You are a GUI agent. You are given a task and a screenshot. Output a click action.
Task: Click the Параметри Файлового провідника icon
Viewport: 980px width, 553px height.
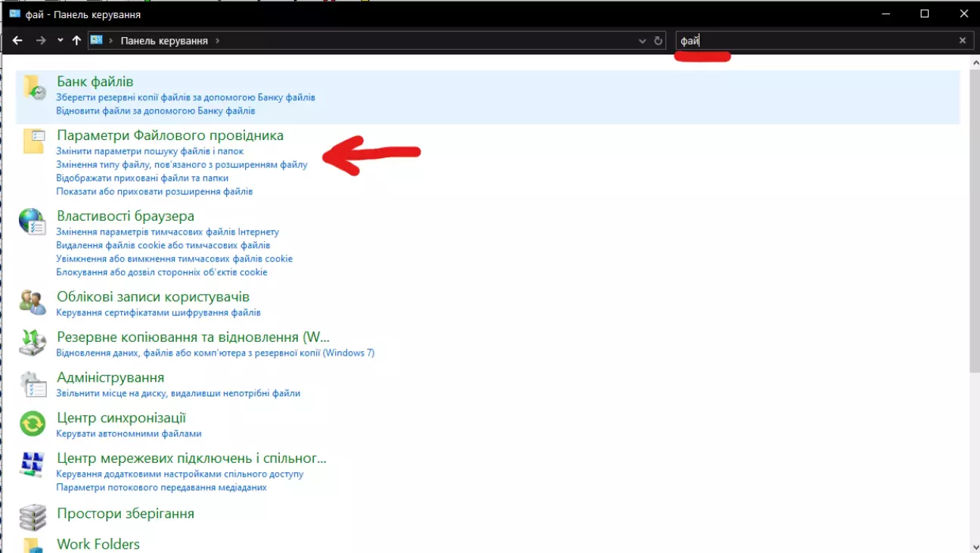[x=34, y=141]
